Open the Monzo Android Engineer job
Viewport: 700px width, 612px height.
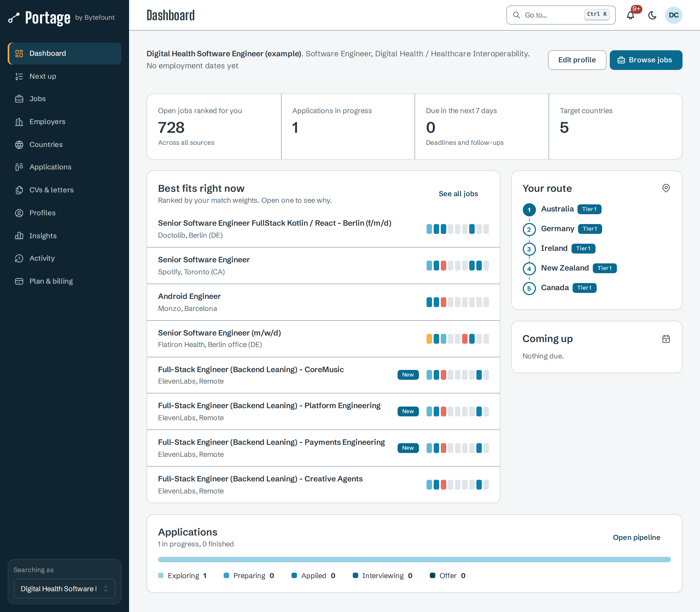[323, 302]
